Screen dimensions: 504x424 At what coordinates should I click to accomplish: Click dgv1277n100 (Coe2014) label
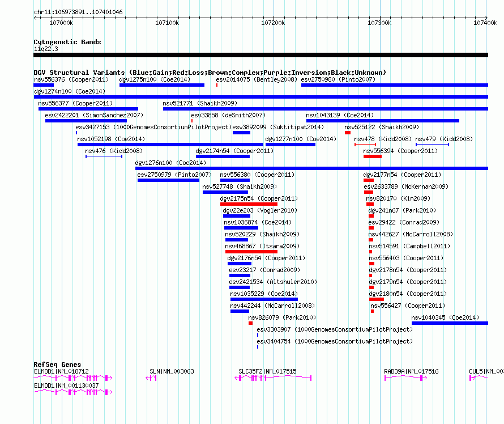pyautogui.click(x=301, y=139)
